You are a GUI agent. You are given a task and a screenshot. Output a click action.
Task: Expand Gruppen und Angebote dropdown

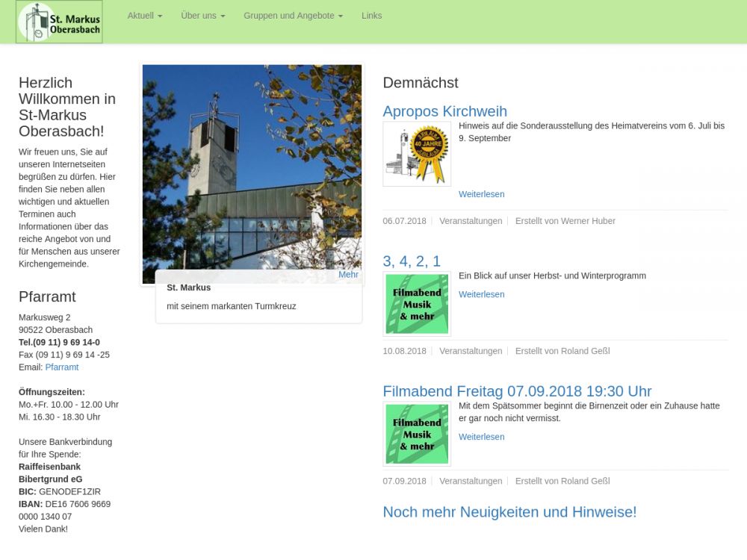pos(293,16)
